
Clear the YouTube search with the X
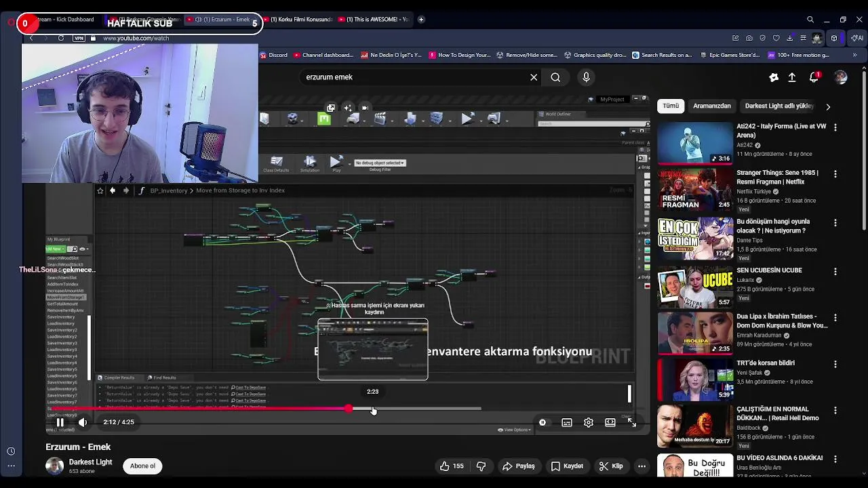(x=534, y=77)
